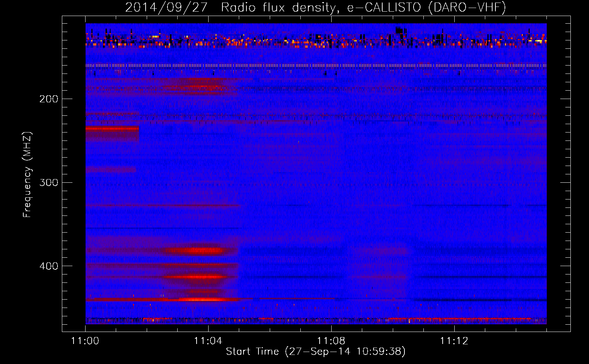Image resolution: width=589 pixels, height=364 pixels.
Task: Click the 11:08 time tick label
Action: (331, 341)
